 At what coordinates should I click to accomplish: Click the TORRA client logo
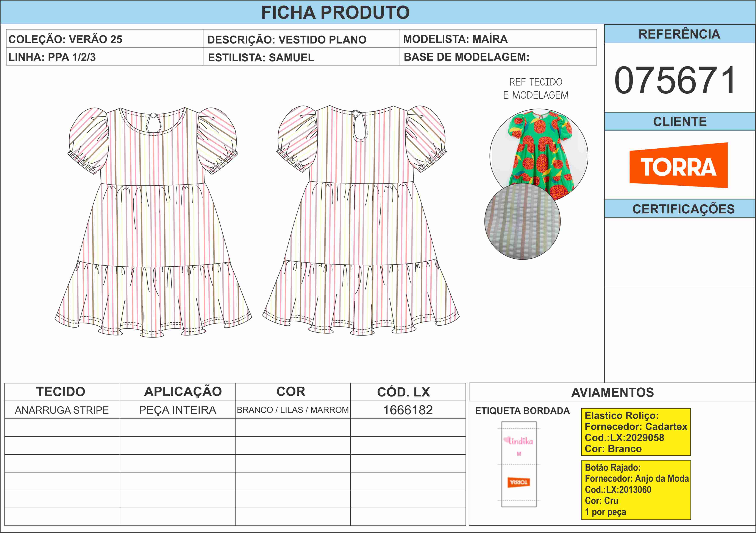(x=678, y=165)
